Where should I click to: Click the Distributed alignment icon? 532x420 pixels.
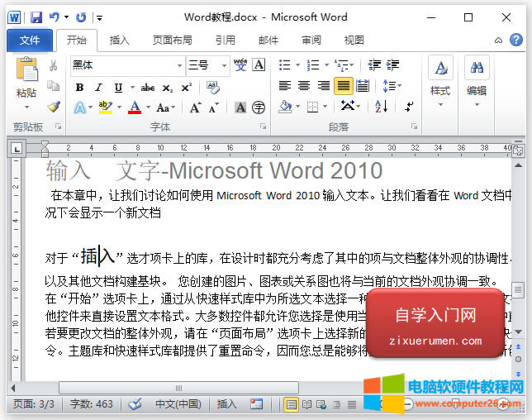[x=363, y=86]
